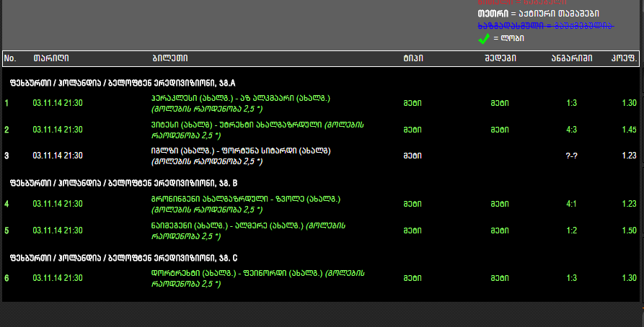Viewport: 644px width, 327px height.
Task: Select the 'კოეფ.' odds column header
Action: (x=625, y=58)
